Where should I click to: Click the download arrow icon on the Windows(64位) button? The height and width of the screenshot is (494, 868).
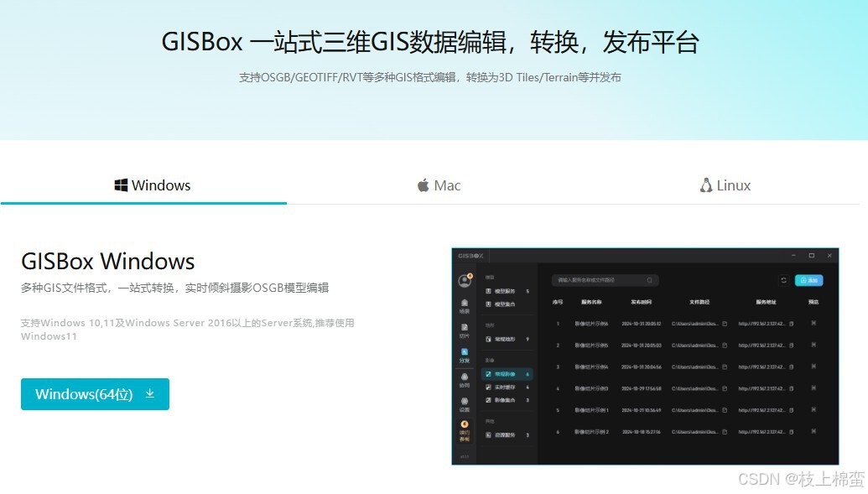pos(149,393)
